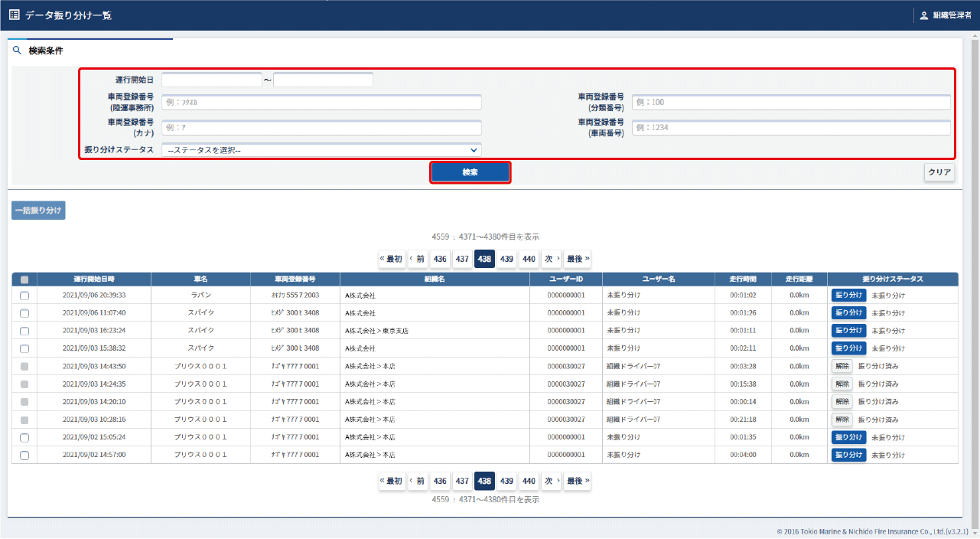Click 解除 for the 2021/09/03 14:43:50 row
Image resolution: width=980 pixels, height=539 pixels.
pos(842,366)
